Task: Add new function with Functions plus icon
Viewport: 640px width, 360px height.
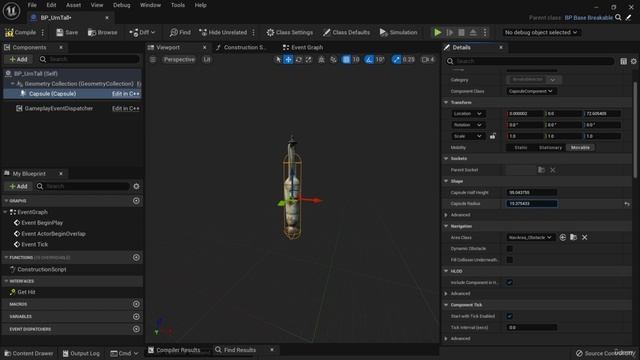Action: tap(136, 258)
